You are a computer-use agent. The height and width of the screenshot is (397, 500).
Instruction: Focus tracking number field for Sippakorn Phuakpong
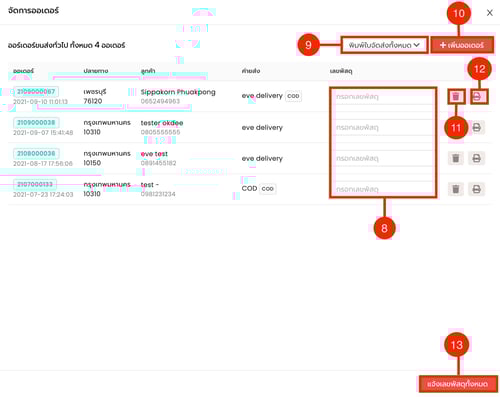[x=383, y=97]
